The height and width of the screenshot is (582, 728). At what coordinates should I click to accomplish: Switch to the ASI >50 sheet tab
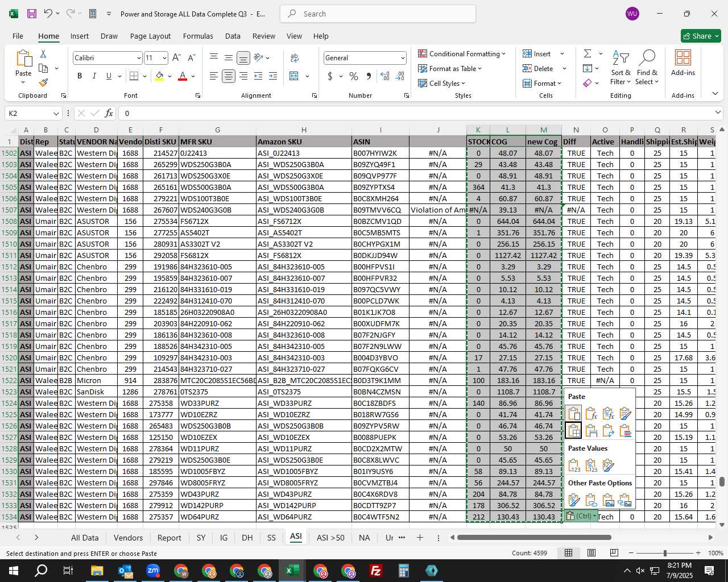330,538
